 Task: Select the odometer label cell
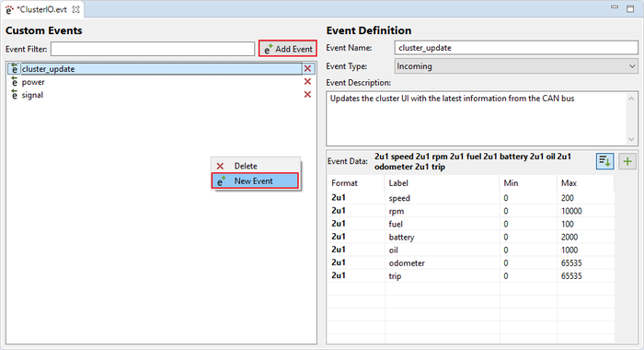443,262
